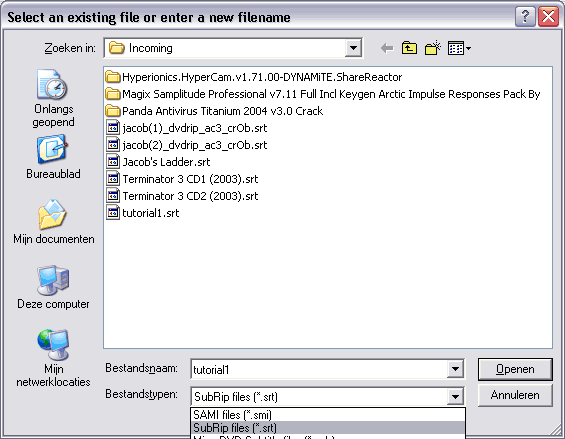Select the jacob(2)_dvdrip_ac3_crOb.srt file icon
The height and width of the screenshot is (439, 565).
[113, 145]
